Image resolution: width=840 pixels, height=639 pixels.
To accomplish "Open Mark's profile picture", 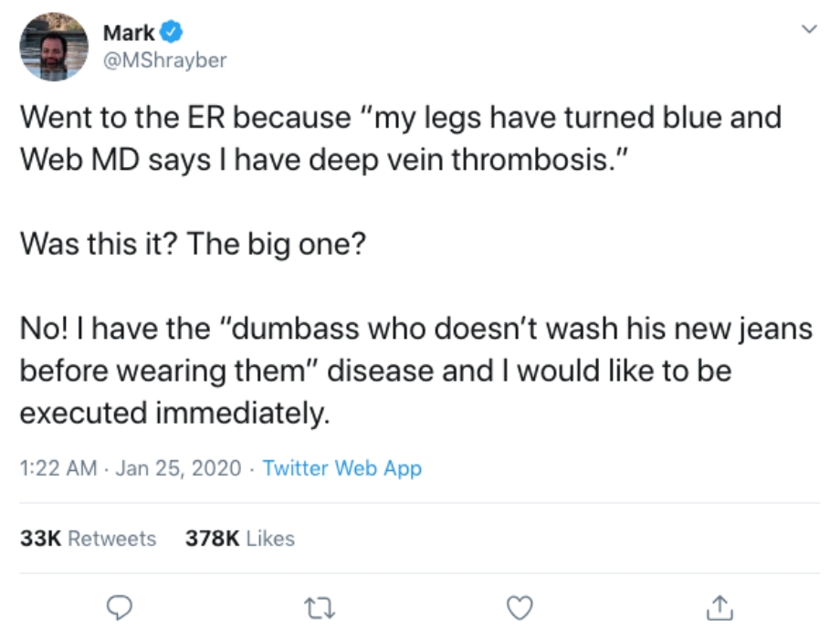I will 55,47.
